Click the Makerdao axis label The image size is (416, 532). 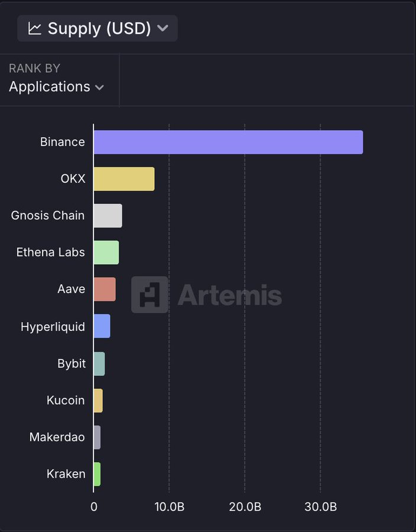click(x=57, y=437)
